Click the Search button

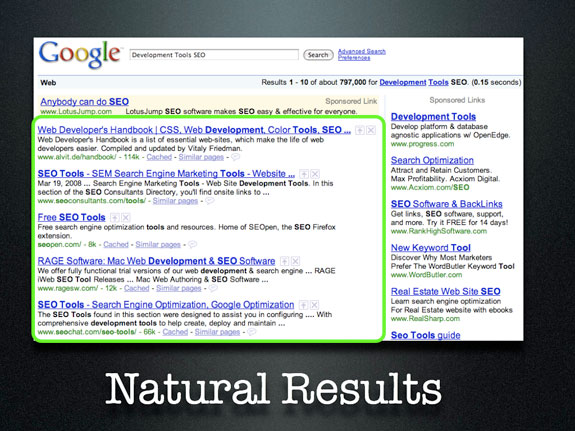(x=318, y=55)
